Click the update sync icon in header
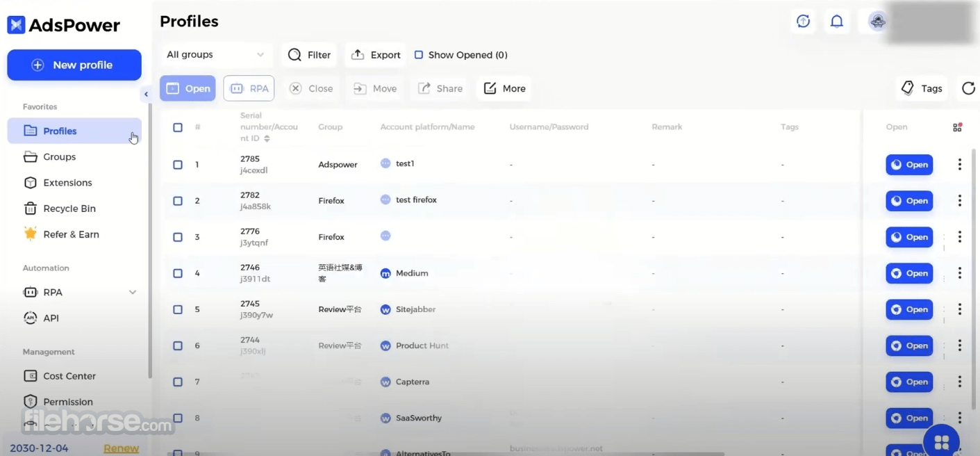The height and width of the screenshot is (456, 980). [803, 21]
